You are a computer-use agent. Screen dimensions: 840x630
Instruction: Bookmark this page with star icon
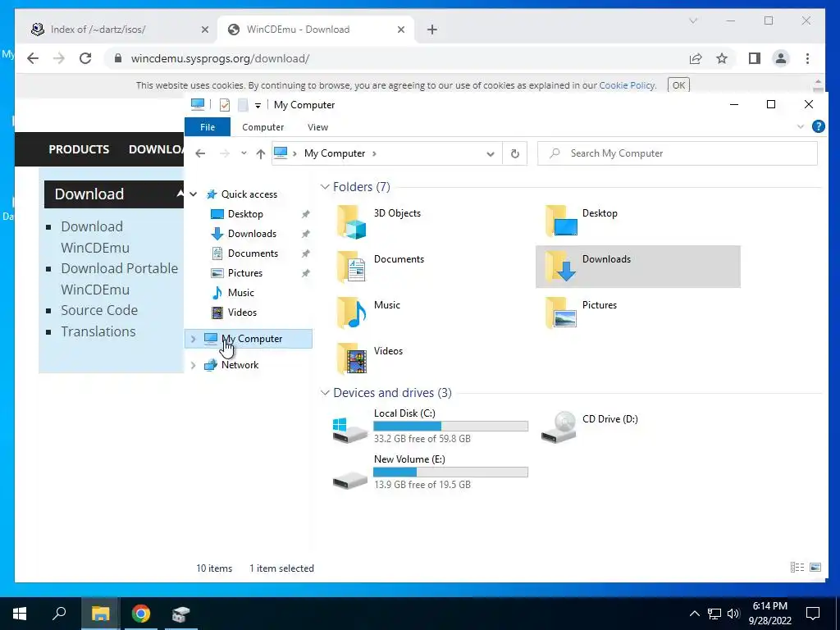pos(722,58)
